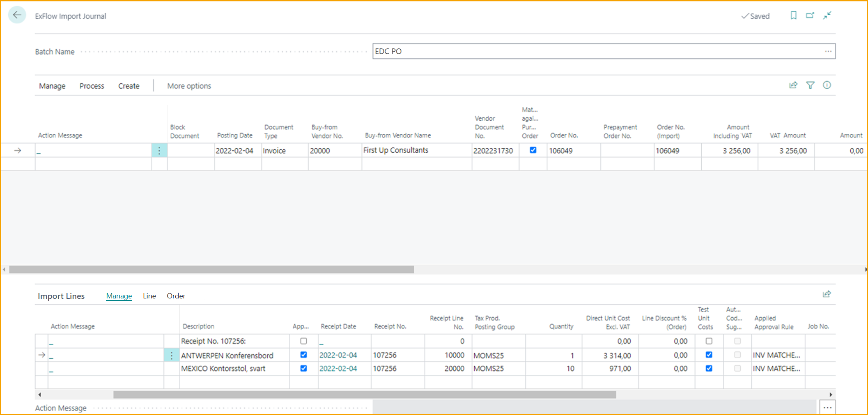Select the Process menu item
The height and width of the screenshot is (415, 868).
(91, 86)
